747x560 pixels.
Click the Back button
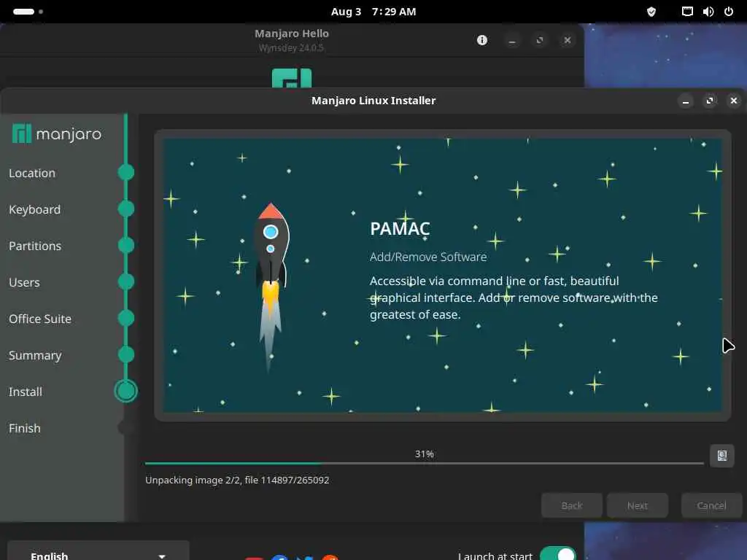click(572, 506)
